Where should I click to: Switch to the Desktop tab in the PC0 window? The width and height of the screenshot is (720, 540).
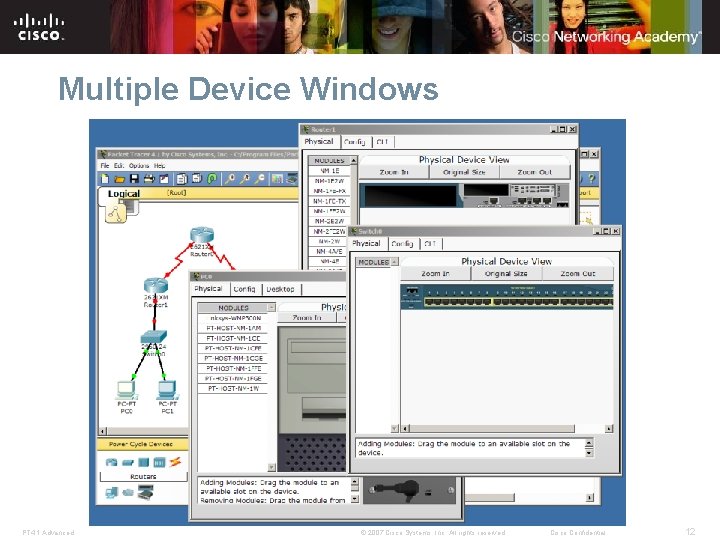click(x=281, y=289)
